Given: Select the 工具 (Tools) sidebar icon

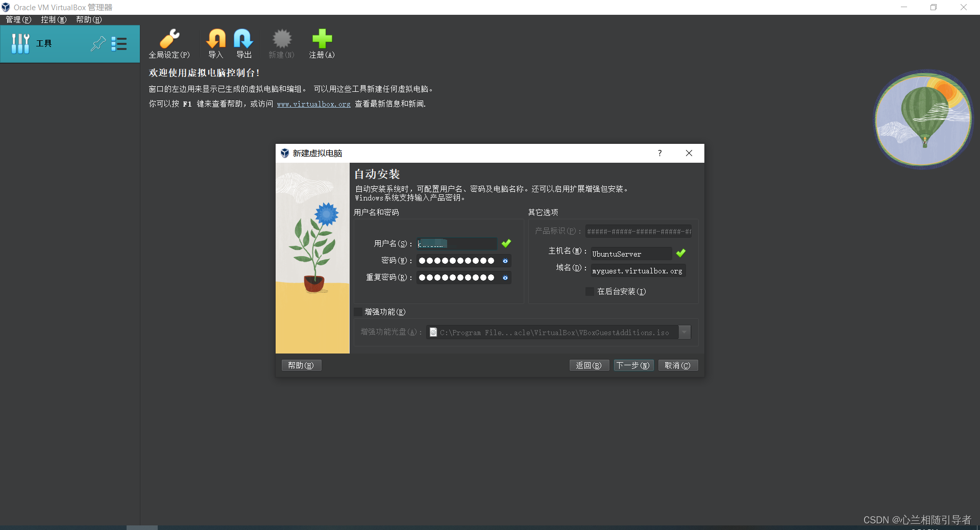Looking at the screenshot, I should coord(20,43).
